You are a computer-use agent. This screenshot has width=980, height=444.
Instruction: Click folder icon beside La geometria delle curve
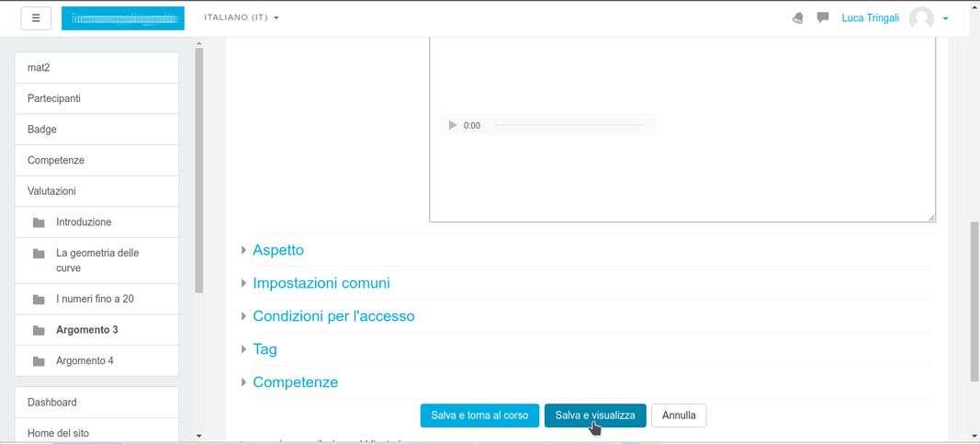coord(39,254)
